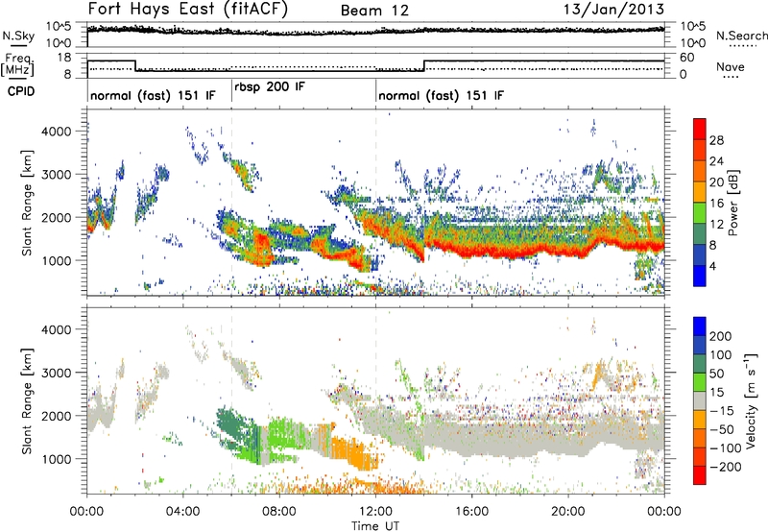Click the bright blue bottom segment of Power colorbar
768x532 pixels.
(x=700, y=277)
